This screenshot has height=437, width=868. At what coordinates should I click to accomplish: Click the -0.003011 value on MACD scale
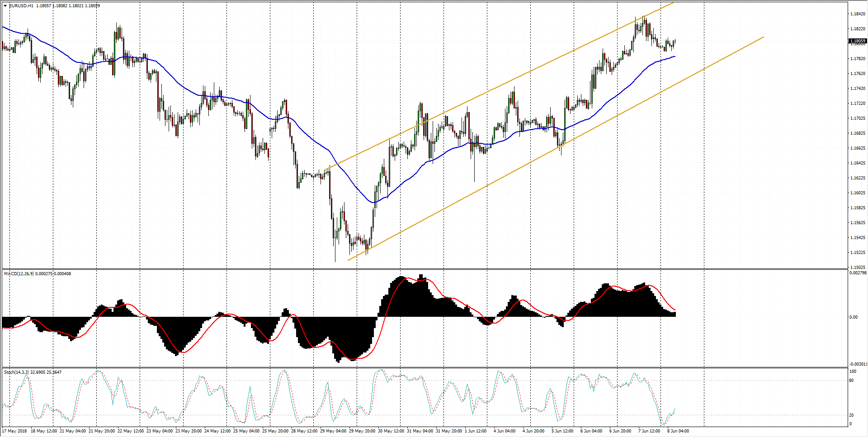click(858, 364)
